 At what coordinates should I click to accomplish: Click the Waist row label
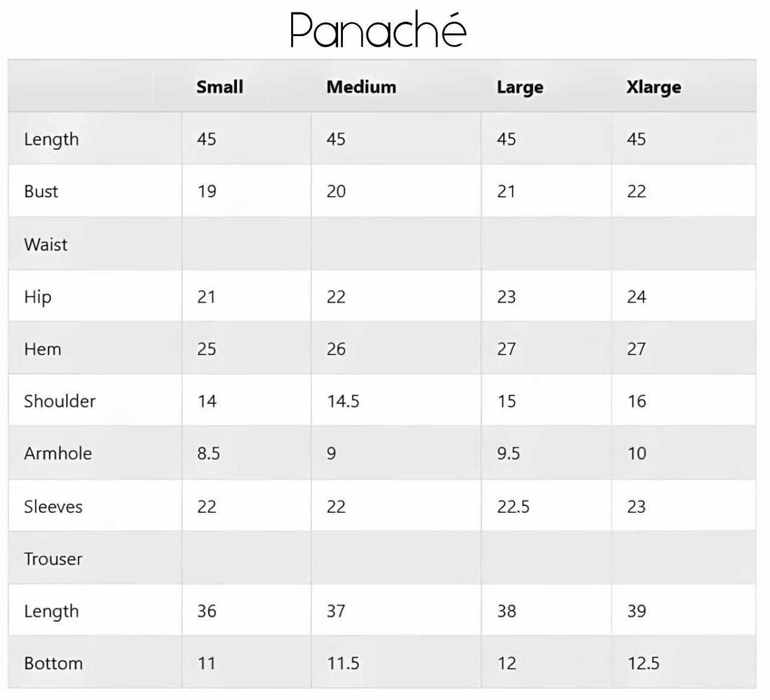(x=46, y=244)
